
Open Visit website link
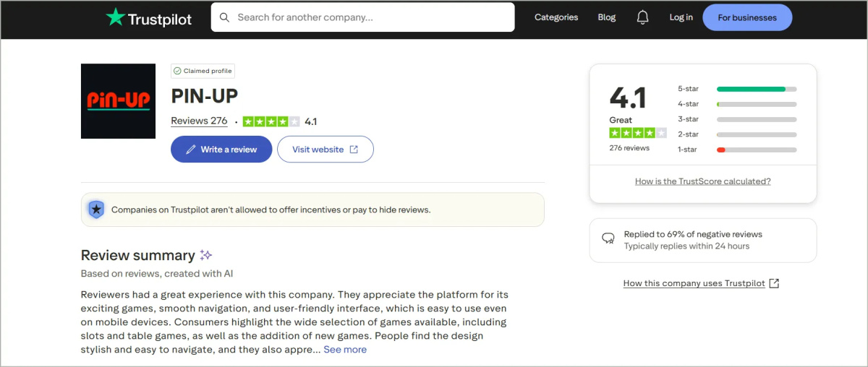(x=325, y=150)
